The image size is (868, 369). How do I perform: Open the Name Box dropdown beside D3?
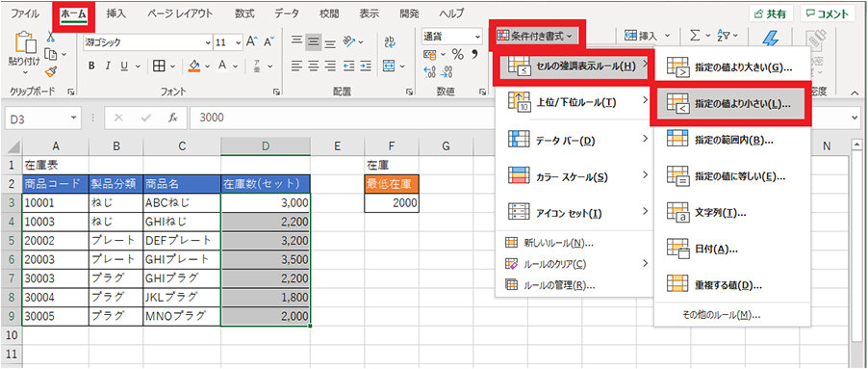(x=74, y=118)
